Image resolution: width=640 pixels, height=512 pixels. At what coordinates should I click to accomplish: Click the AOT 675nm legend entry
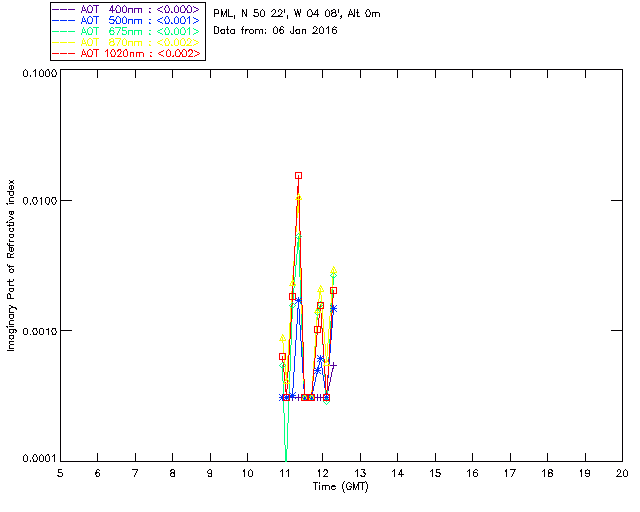point(126,31)
